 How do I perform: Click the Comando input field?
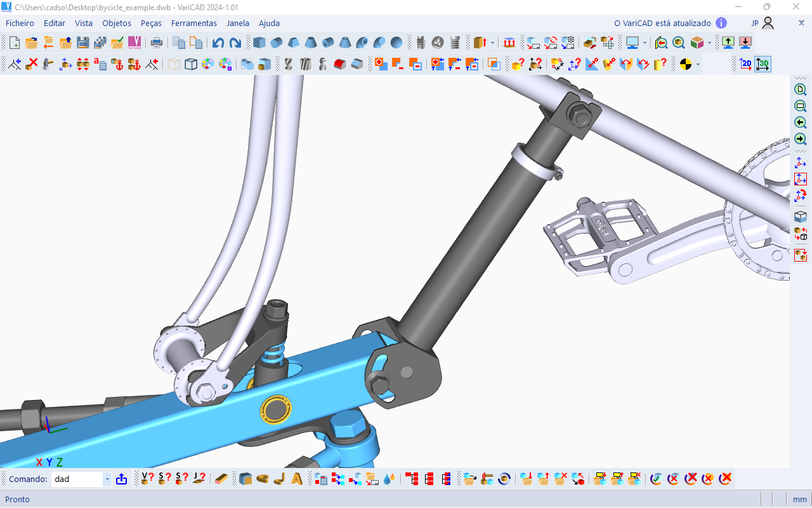77,479
